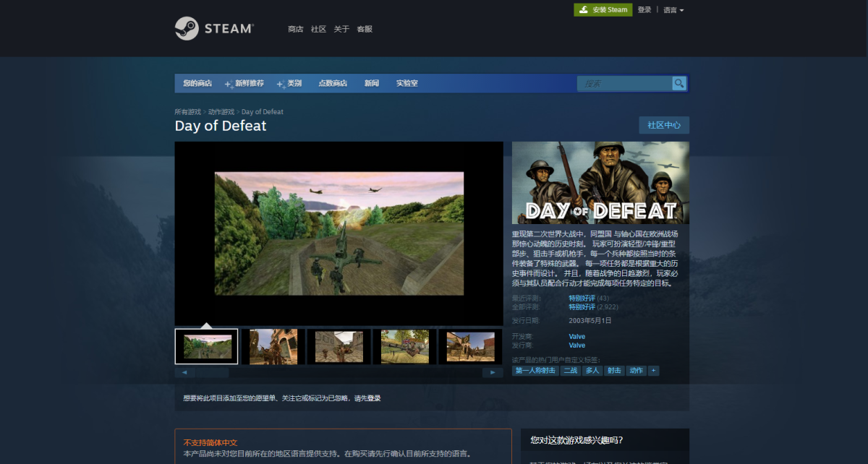Click the 不支持简体中文 notice heading
Screen dimensions: 868x464
click(x=210, y=442)
